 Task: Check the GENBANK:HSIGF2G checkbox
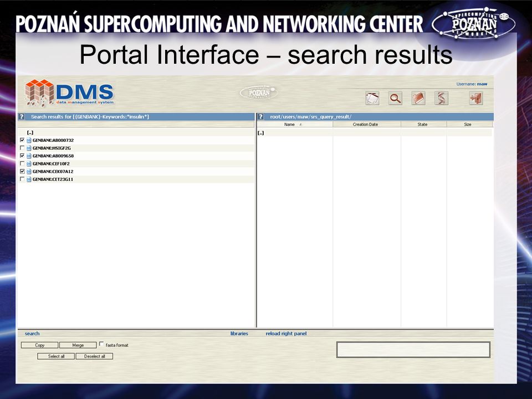[22, 147]
